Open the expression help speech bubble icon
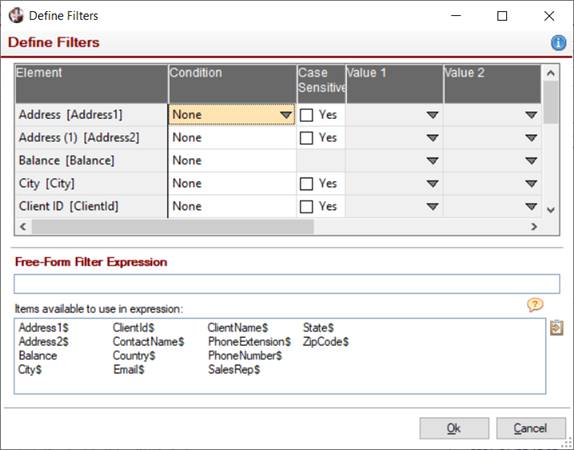The width and height of the screenshot is (574, 450). 535,304
